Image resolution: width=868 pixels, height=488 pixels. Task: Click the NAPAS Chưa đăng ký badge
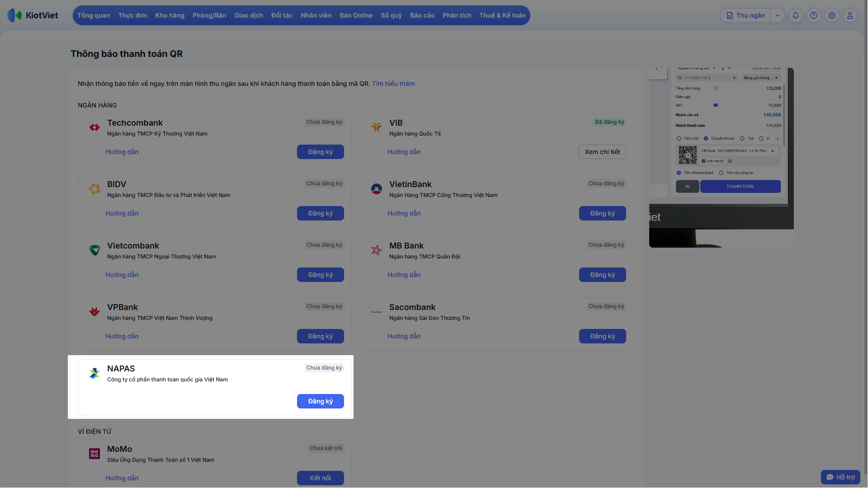(324, 368)
